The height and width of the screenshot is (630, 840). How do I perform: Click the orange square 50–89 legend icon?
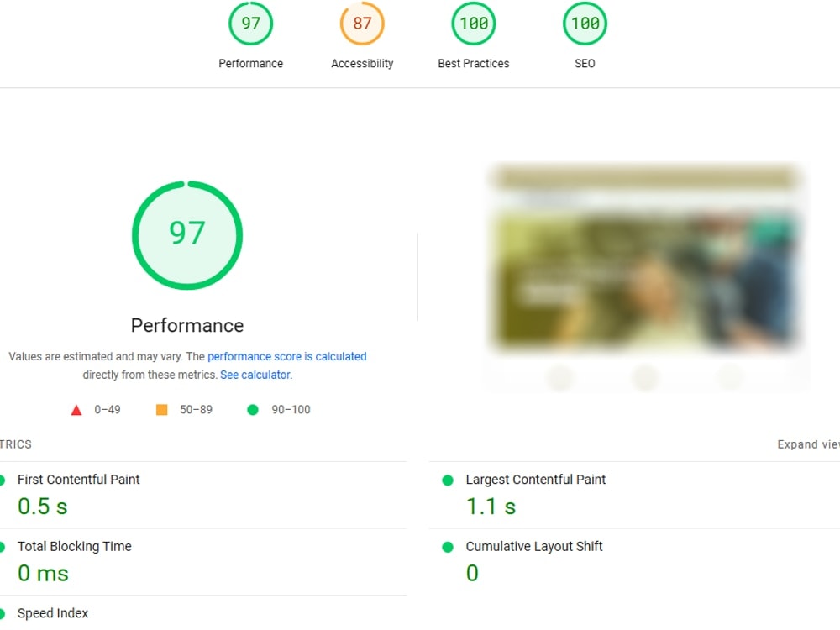pos(162,410)
